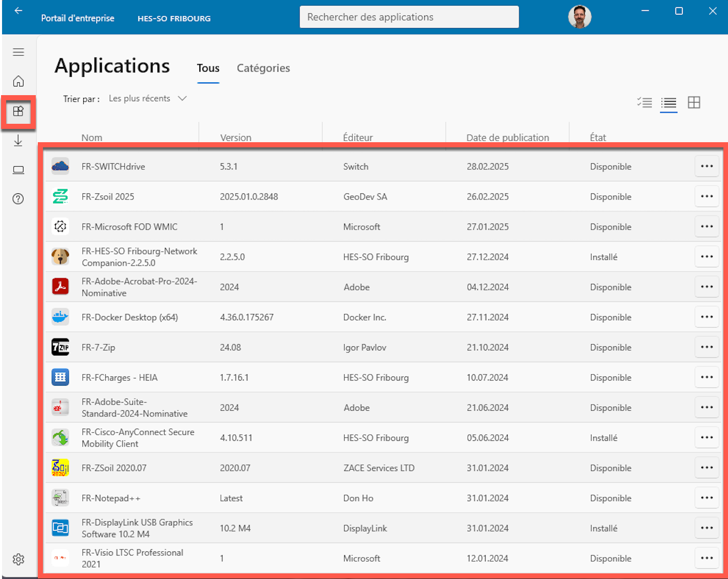Select the Tous tab
Screen dimensions: 728x579
pyautogui.click(x=208, y=69)
